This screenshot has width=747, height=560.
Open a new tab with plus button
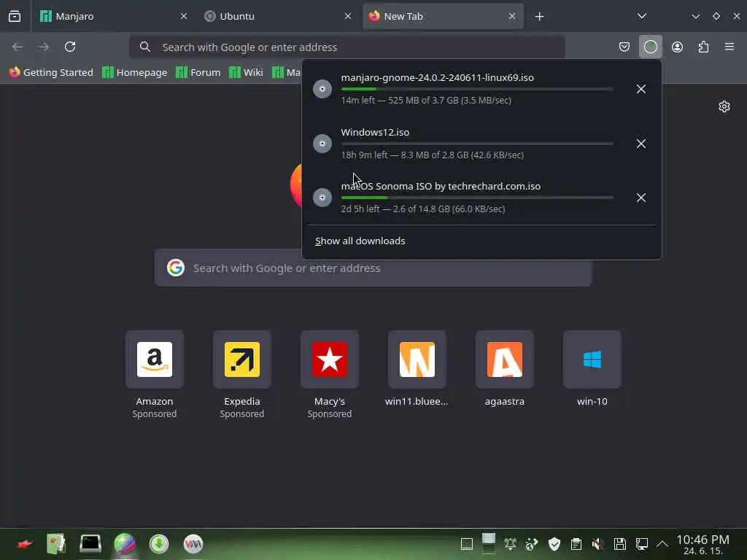(539, 17)
